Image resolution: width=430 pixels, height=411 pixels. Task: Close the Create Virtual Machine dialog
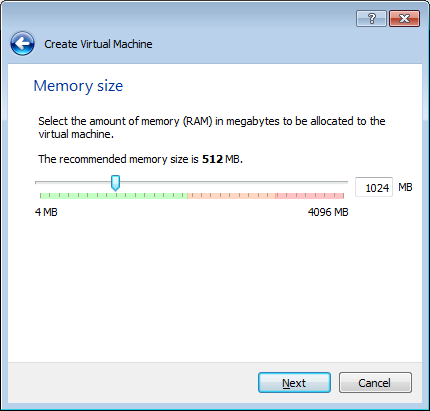point(404,18)
